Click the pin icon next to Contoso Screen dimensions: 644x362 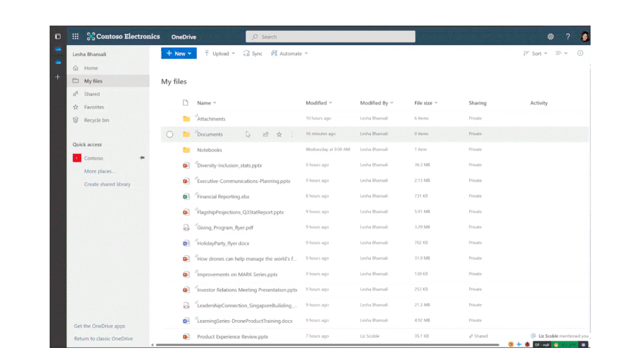coord(142,158)
